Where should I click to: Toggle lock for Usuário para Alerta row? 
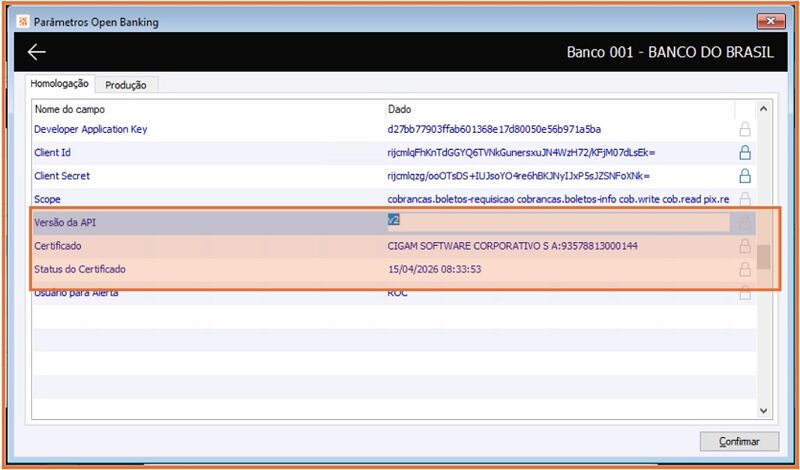[745, 293]
